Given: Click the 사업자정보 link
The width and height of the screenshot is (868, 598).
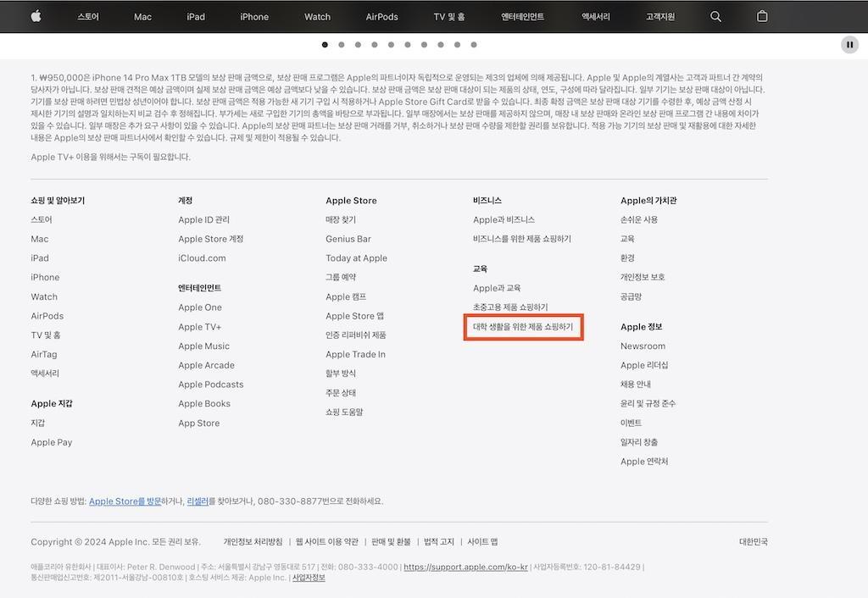Looking at the screenshot, I should (x=309, y=578).
